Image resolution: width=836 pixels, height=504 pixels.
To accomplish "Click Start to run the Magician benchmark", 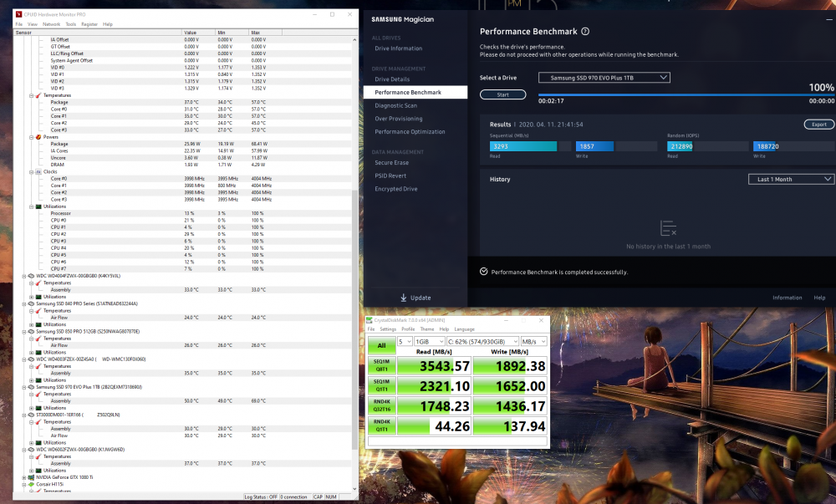I will [x=502, y=94].
